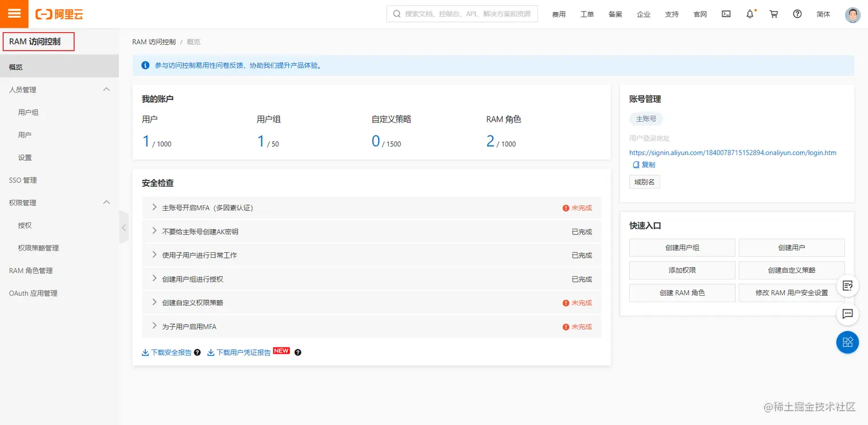
Task: Switch language via 简体
Action: pyautogui.click(x=823, y=14)
